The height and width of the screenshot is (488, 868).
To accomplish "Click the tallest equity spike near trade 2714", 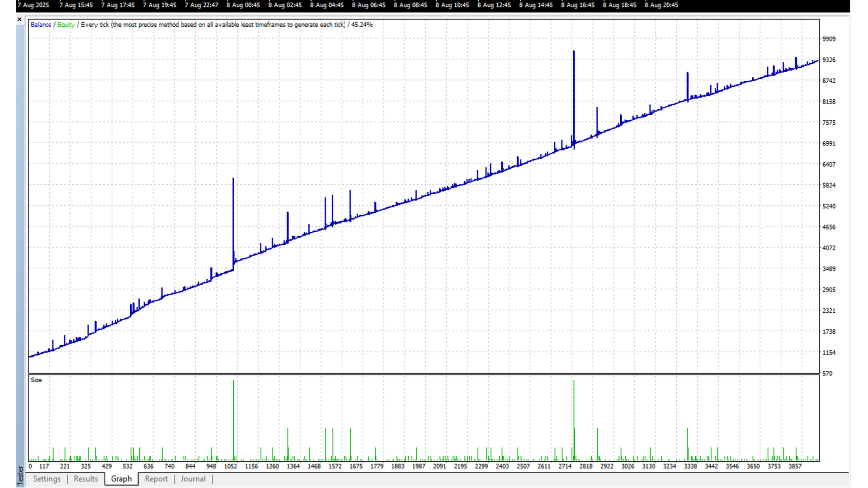I will click(x=574, y=90).
